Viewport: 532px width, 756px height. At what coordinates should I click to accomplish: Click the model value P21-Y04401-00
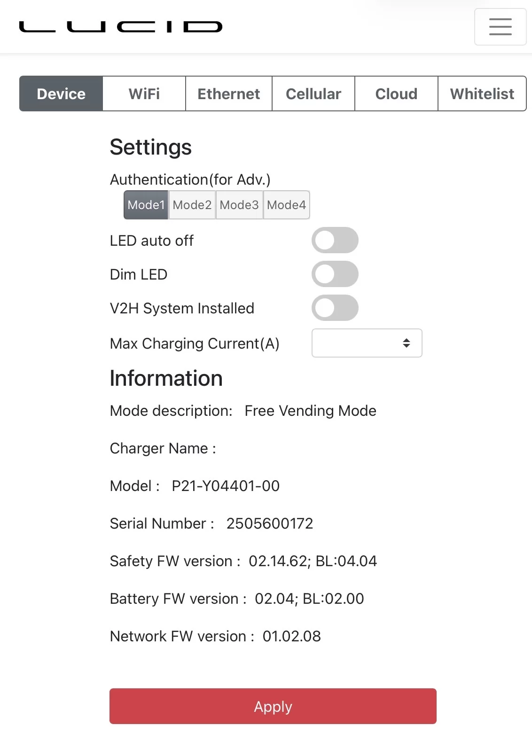[226, 486]
